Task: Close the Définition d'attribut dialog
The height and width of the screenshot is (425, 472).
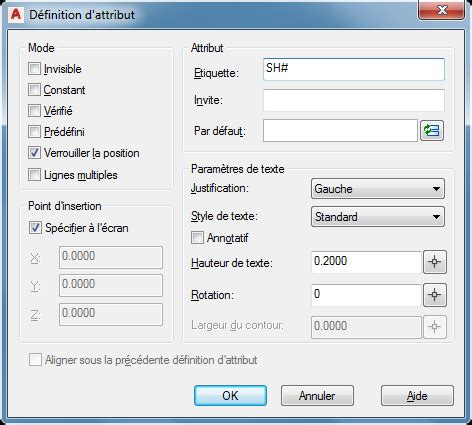Action: [x=441, y=10]
